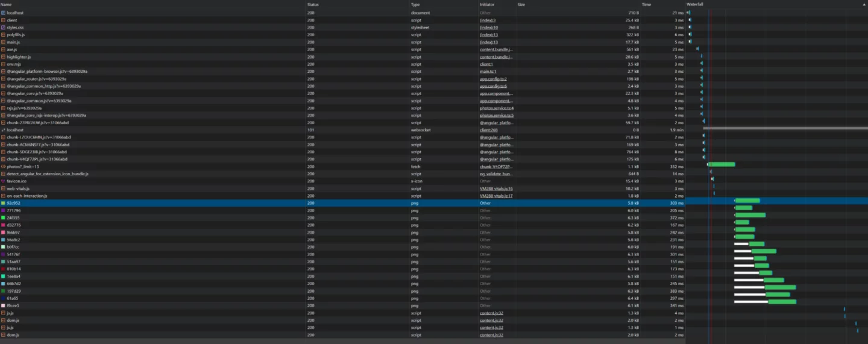Follow the app.config.ts:2 initiator link
Viewport: 868px width, 344px height.
pyautogui.click(x=493, y=79)
